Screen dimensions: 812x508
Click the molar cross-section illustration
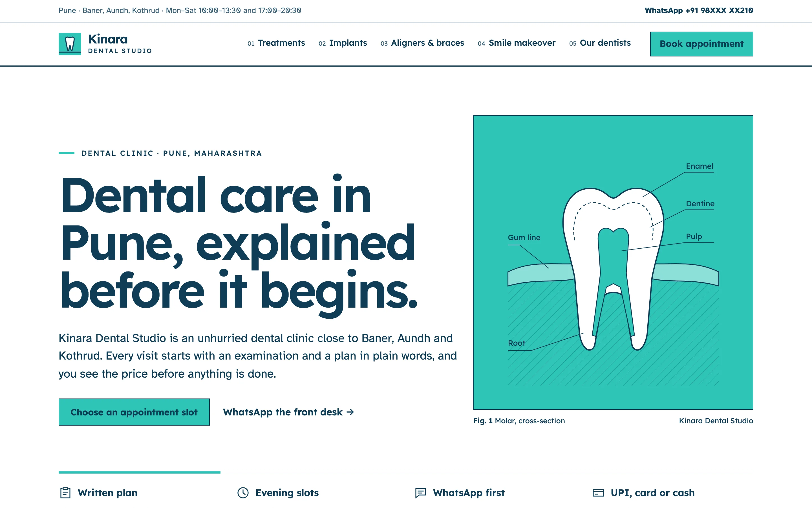tap(613, 262)
